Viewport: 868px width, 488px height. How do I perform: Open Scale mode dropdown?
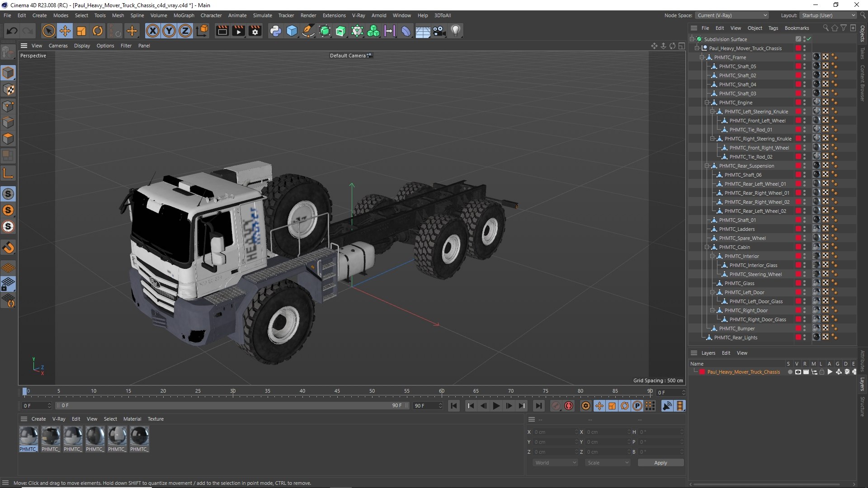608,463
